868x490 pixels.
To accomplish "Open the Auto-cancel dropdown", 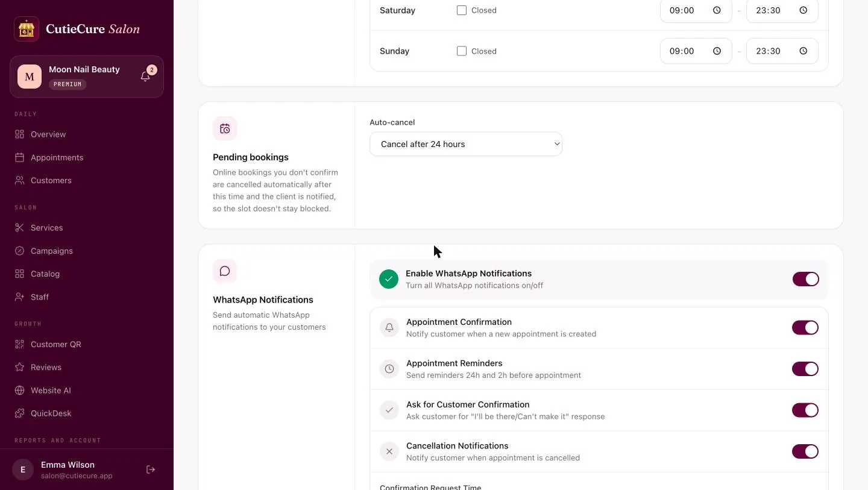I will 466,144.
